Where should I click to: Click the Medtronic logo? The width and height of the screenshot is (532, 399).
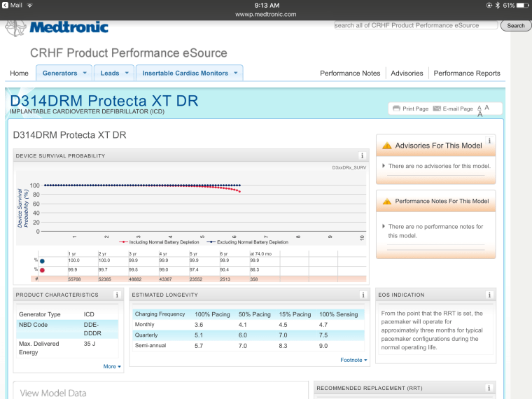pos(57,28)
